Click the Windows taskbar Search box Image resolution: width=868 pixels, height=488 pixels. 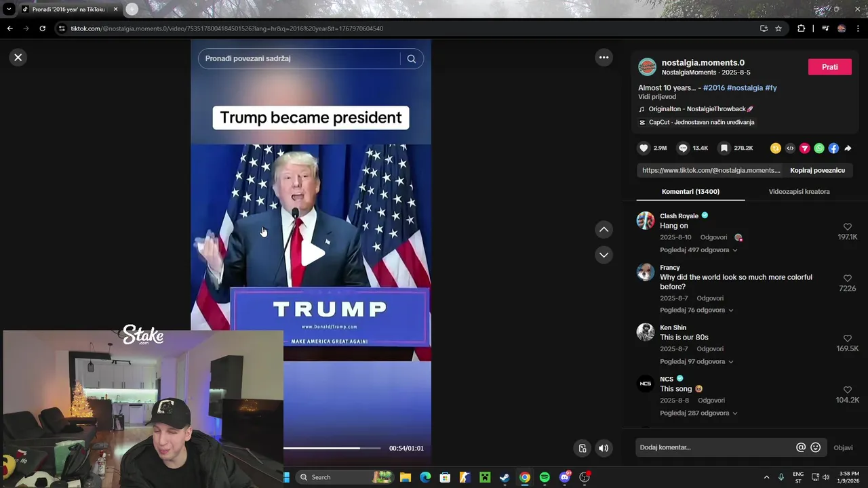click(x=344, y=477)
